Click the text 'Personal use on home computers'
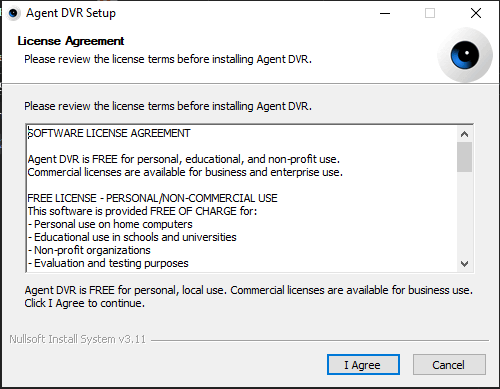 (113, 224)
